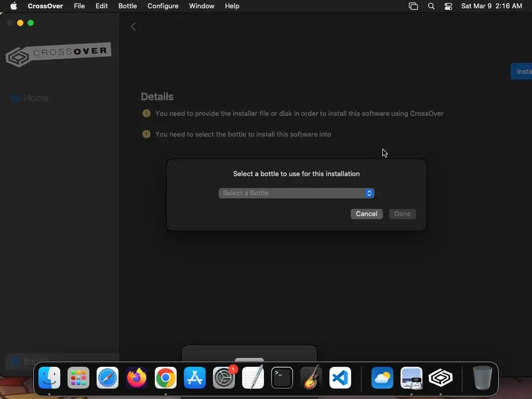Open the Help menu

[x=232, y=6]
